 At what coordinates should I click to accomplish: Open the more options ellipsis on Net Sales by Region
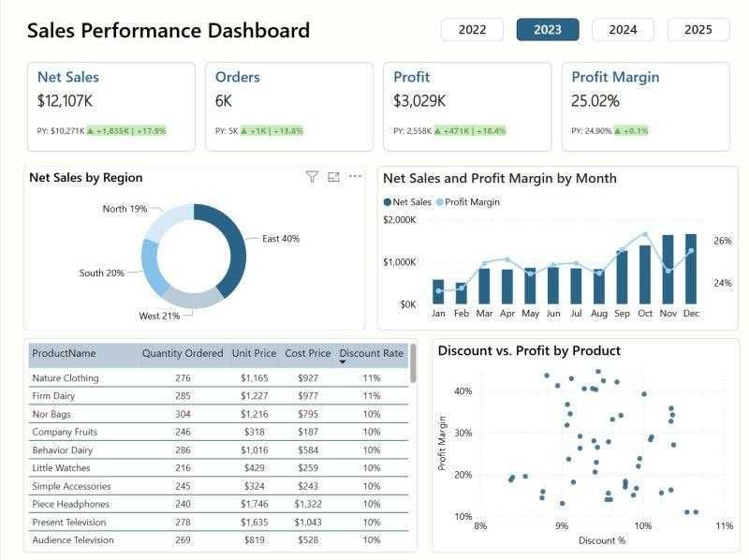(355, 176)
